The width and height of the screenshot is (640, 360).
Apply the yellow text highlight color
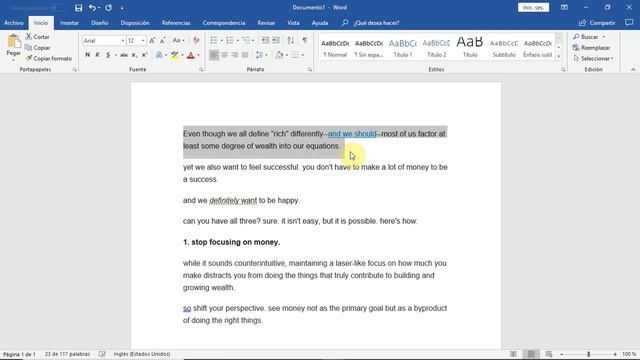[175, 55]
